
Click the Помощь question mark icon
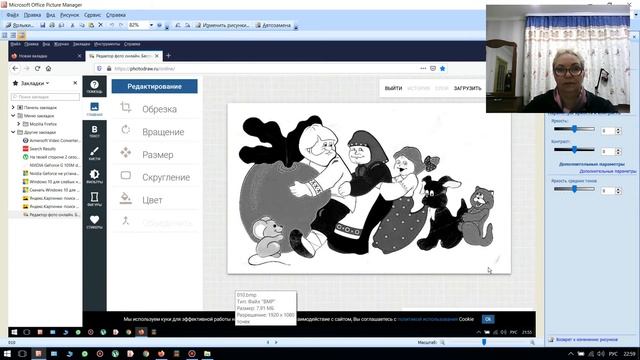[94, 87]
